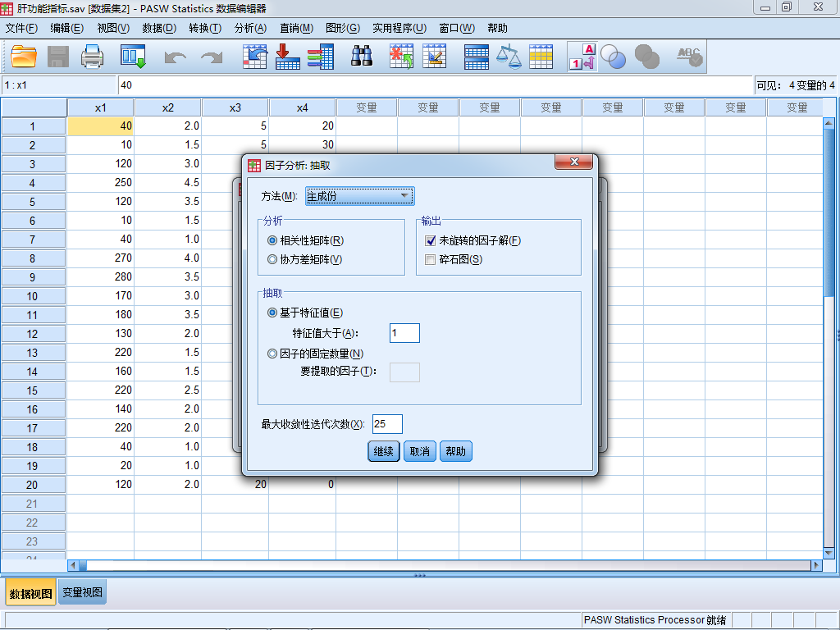The image size is (840, 630).
Task: Open the 窗口(W) menu
Action: [458, 28]
